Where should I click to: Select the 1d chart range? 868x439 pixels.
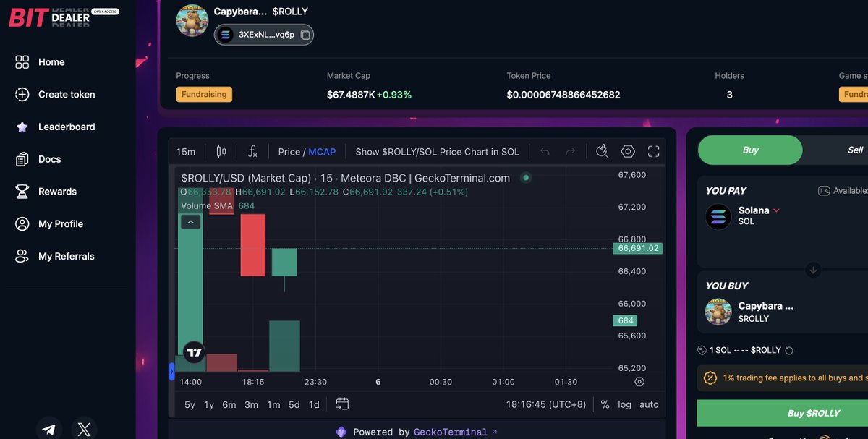314,404
